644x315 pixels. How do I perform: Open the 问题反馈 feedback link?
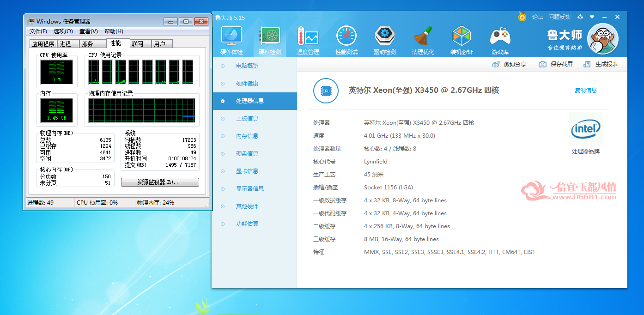[x=559, y=17]
